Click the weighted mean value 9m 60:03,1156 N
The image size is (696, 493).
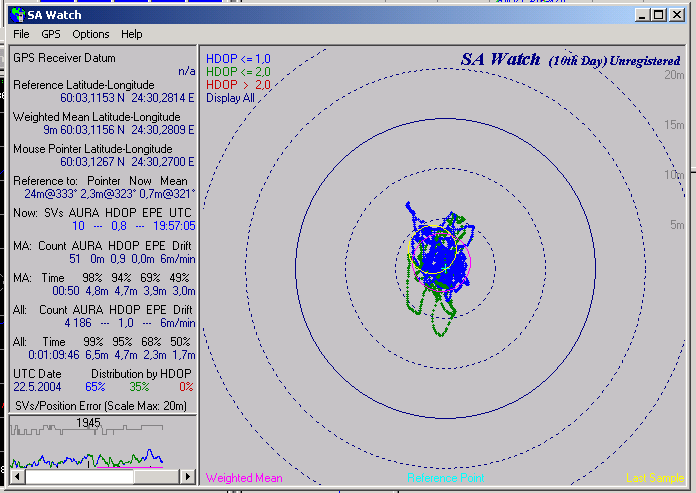84,130
